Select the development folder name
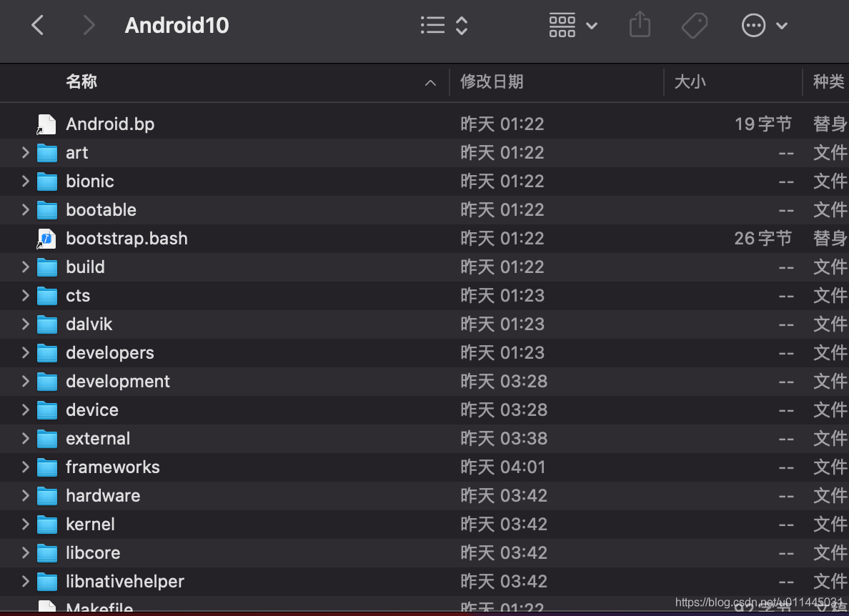The width and height of the screenshot is (849, 616). point(118,382)
